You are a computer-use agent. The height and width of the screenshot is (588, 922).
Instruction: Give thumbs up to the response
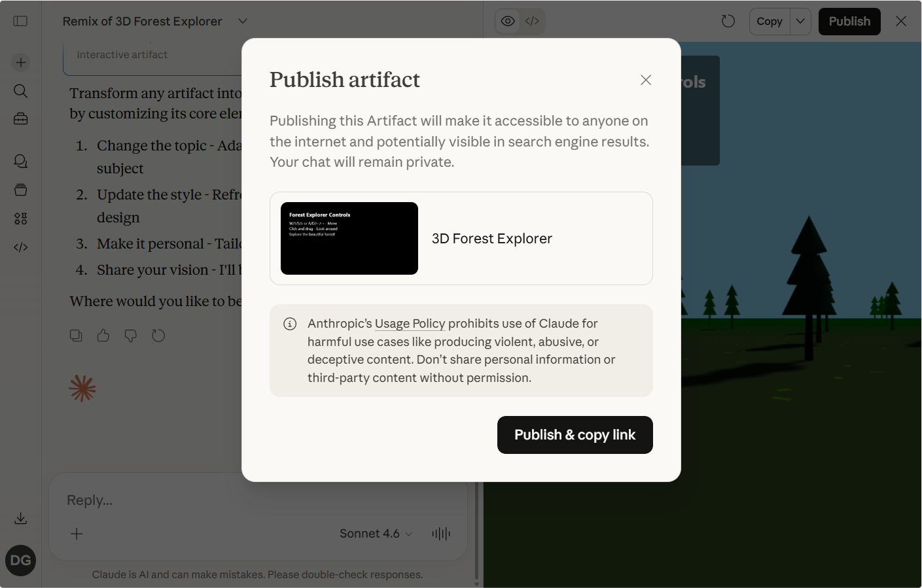103,336
